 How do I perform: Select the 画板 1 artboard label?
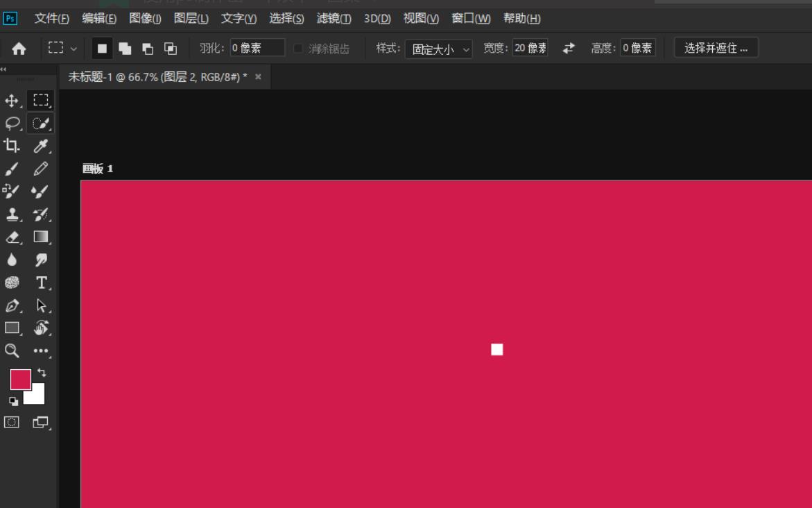(98, 169)
